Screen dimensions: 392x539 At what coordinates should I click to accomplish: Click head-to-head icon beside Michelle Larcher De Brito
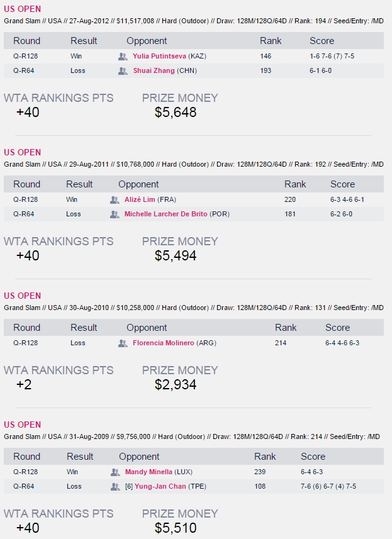coord(115,214)
